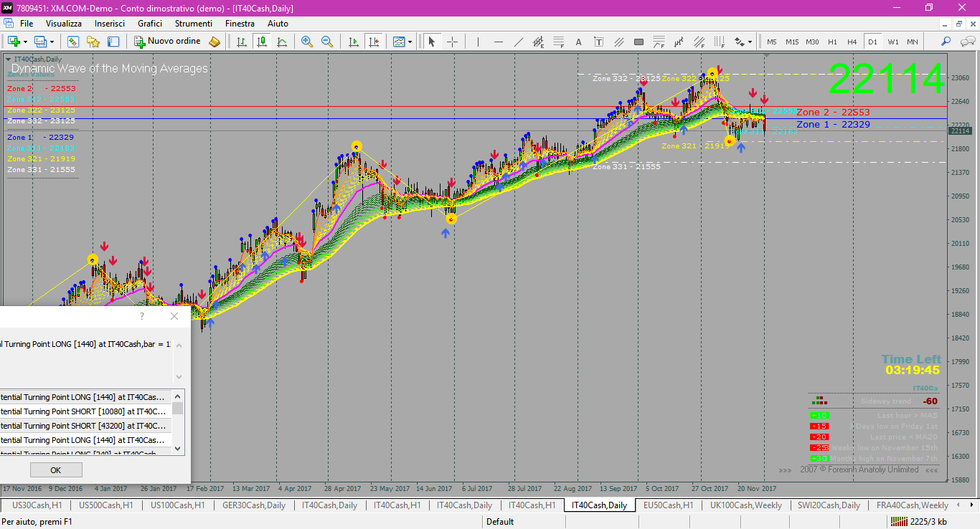980x529 pixels.
Task: Open the new chart dropdown arrow
Action: (25, 42)
